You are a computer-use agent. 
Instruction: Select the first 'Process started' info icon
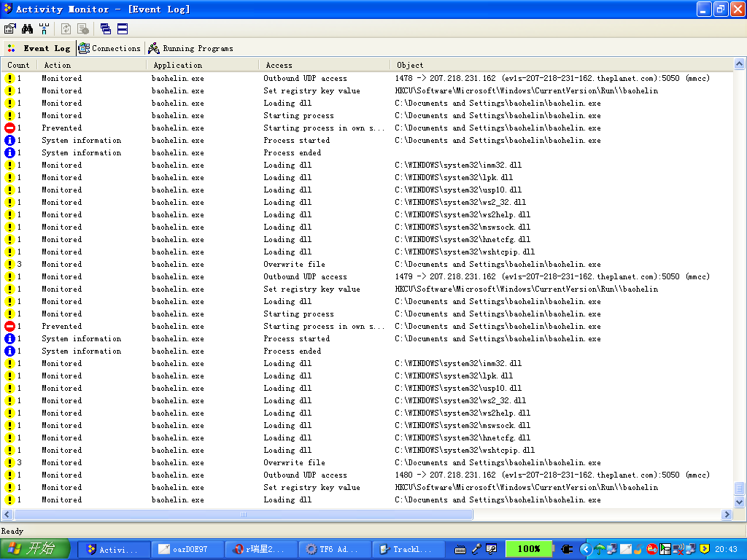point(9,140)
